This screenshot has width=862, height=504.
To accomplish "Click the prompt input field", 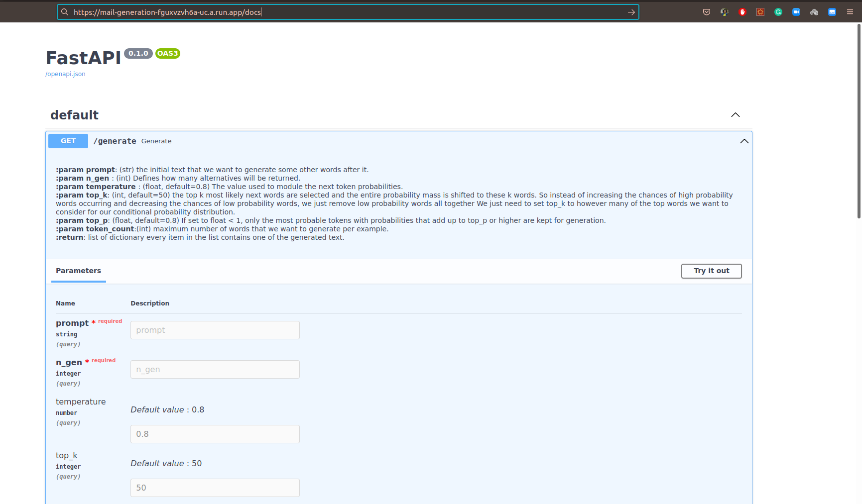I will click(215, 330).
